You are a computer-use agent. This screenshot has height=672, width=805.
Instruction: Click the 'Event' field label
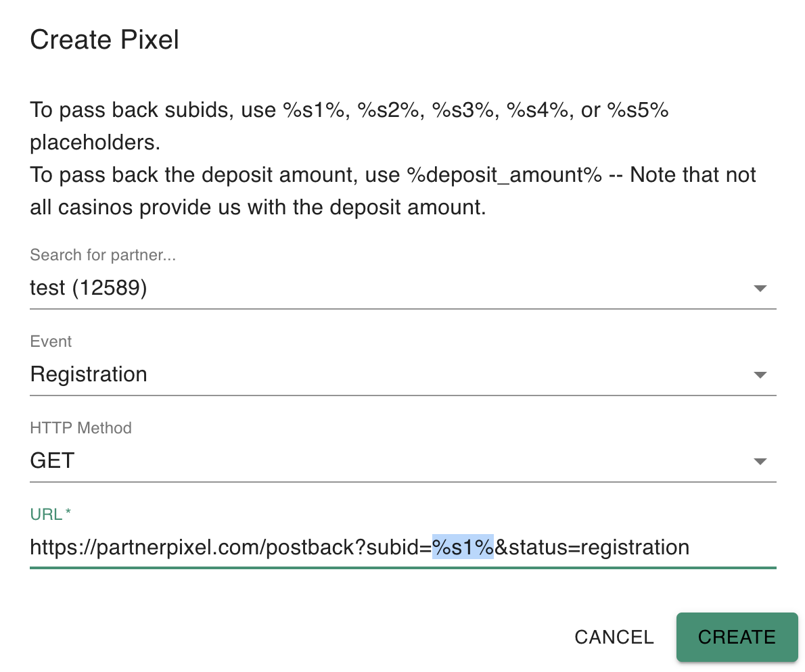click(x=51, y=341)
